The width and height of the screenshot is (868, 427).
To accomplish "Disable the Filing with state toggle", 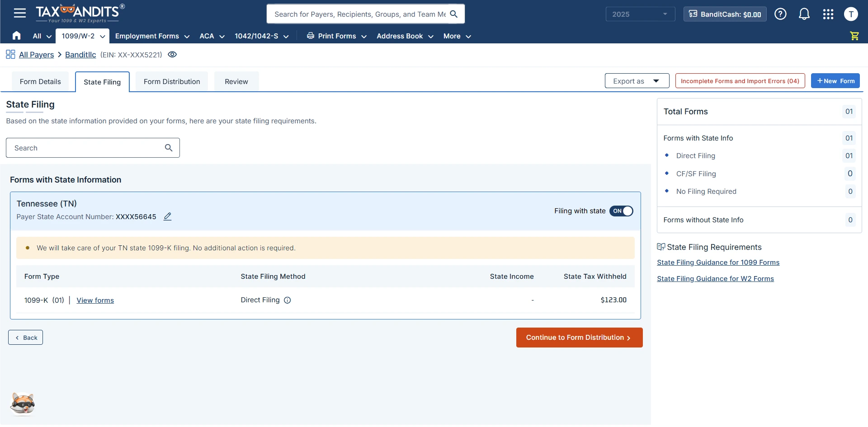I will [621, 211].
